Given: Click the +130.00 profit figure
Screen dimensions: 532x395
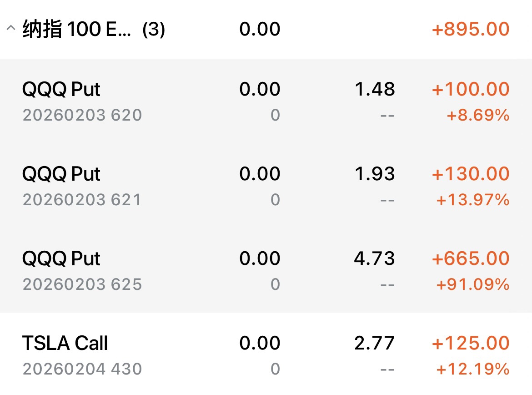Looking at the screenshot, I should click(x=471, y=174).
